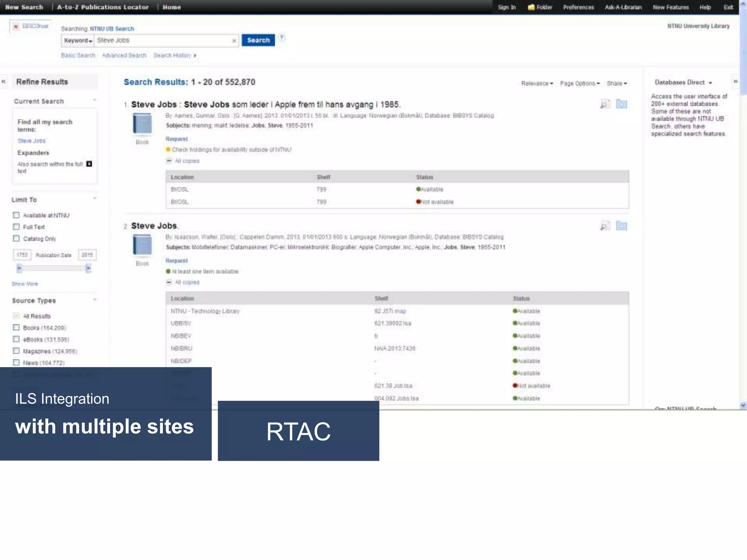Click Request link for result 2

click(177, 261)
